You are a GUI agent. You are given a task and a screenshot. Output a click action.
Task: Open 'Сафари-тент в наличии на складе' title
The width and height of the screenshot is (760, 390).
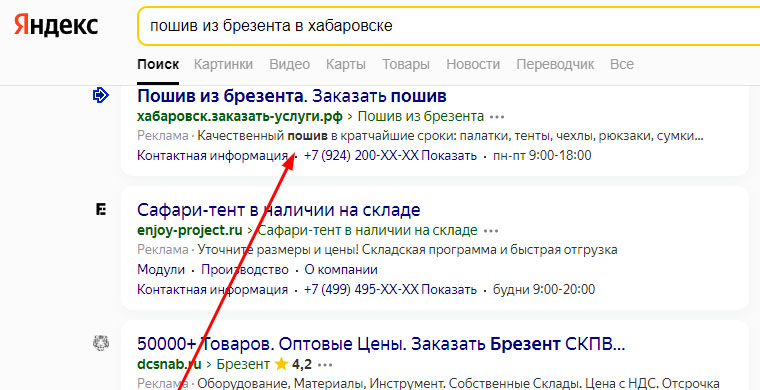pos(279,210)
